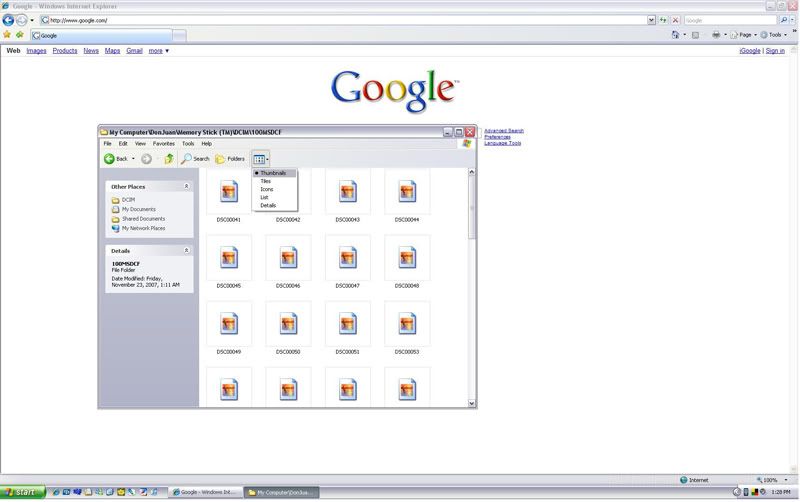The image size is (800, 502).
Task: Click the IE Google search box
Action: pyautogui.click(x=730, y=20)
